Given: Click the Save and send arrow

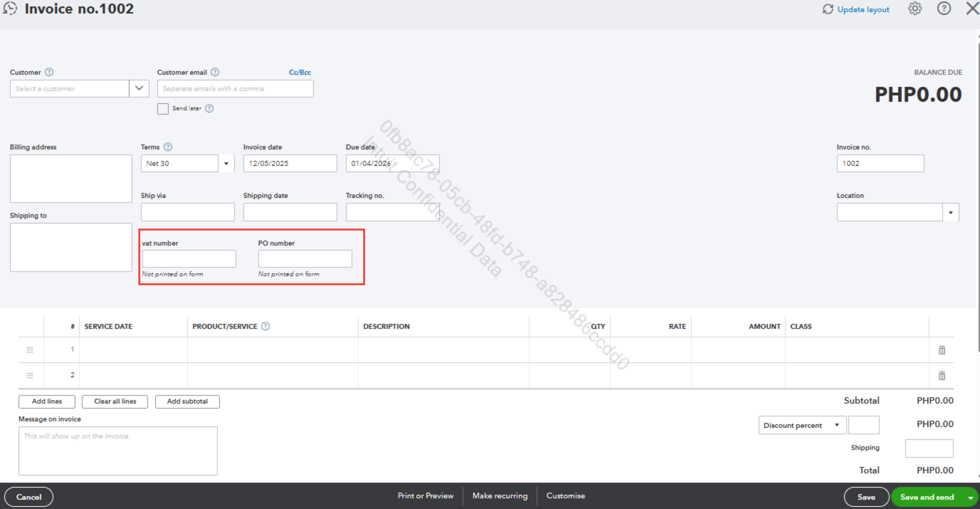Looking at the screenshot, I should coord(970,497).
